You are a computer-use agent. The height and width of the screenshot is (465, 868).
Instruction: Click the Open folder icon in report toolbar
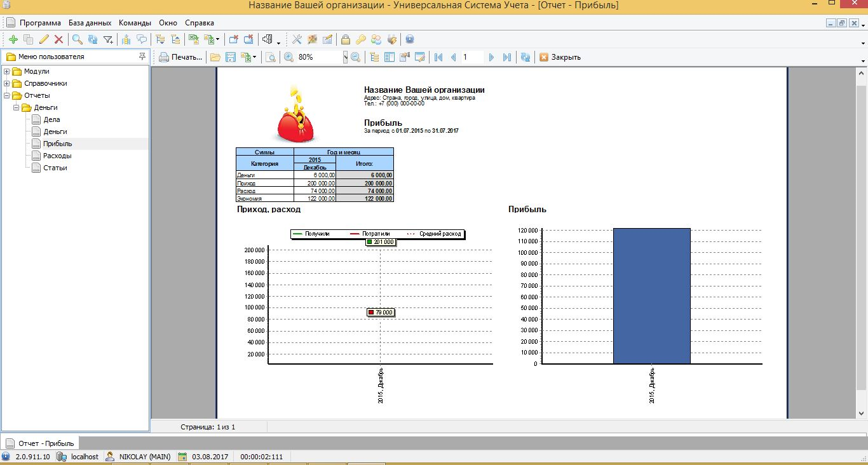215,57
